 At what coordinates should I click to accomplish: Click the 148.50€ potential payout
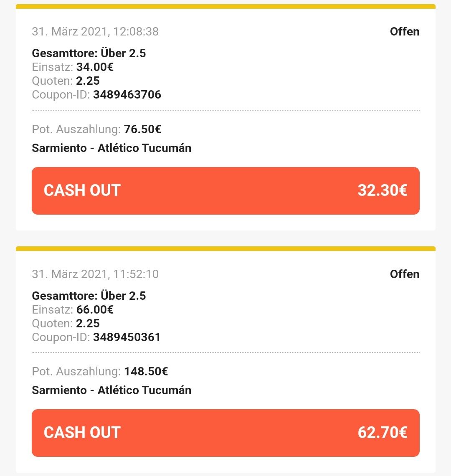[x=146, y=372]
